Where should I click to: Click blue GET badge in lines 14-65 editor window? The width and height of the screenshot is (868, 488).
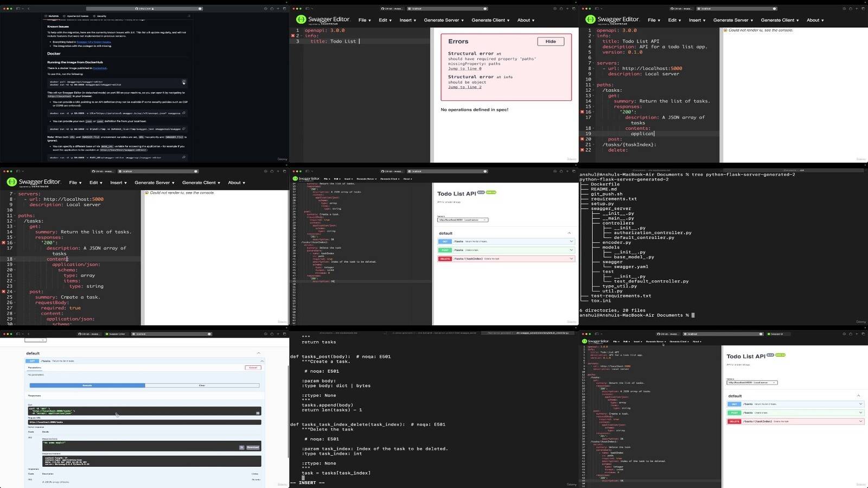coord(445,242)
